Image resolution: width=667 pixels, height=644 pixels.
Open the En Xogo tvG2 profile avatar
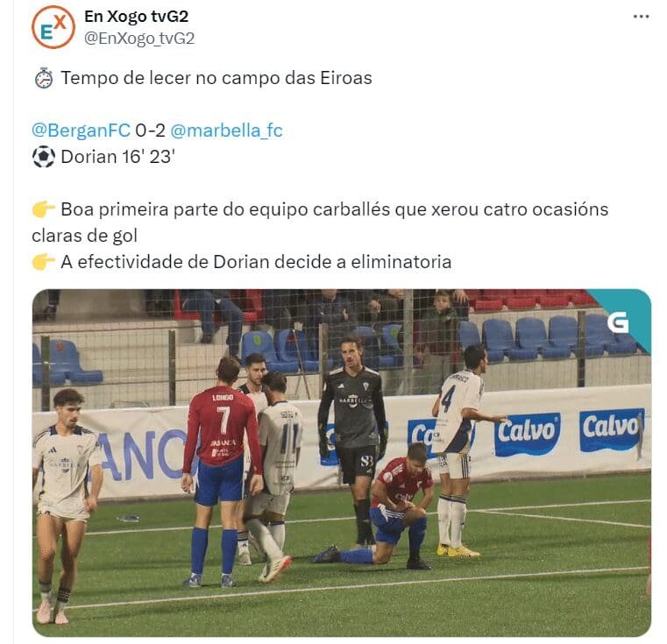point(53,27)
